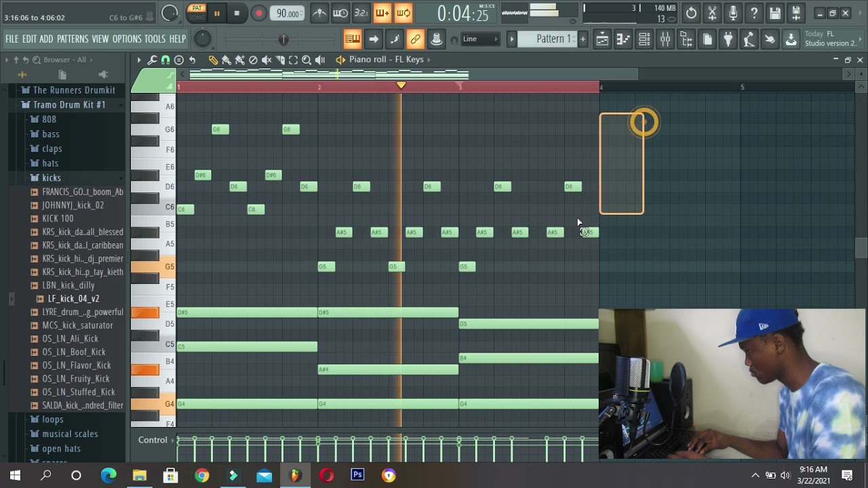
Task: Open the Piano roll view icon
Action: tap(623, 39)
